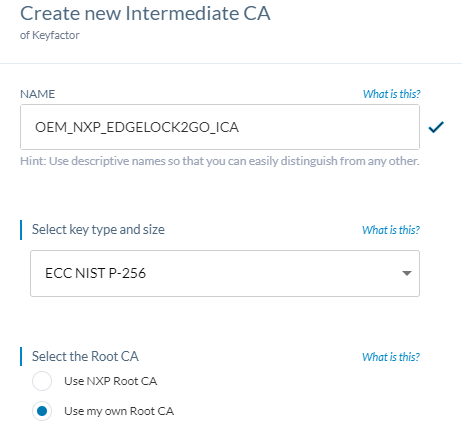Click the 'Use my own Root CA' label
Image resolution: width=462 pixels, height=437 pixels.
click(119, 411)
